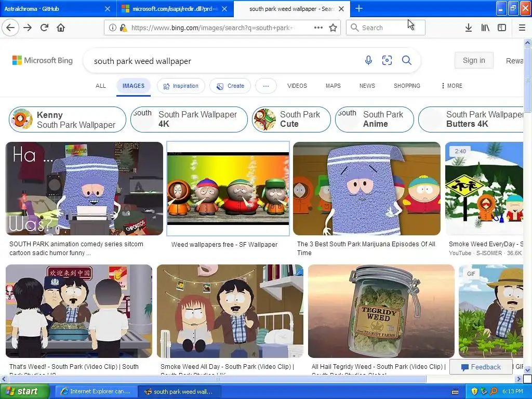Screen dimensions: 532x399
Task: Bookmark this page with the star icon
Action: pos(333,28)
